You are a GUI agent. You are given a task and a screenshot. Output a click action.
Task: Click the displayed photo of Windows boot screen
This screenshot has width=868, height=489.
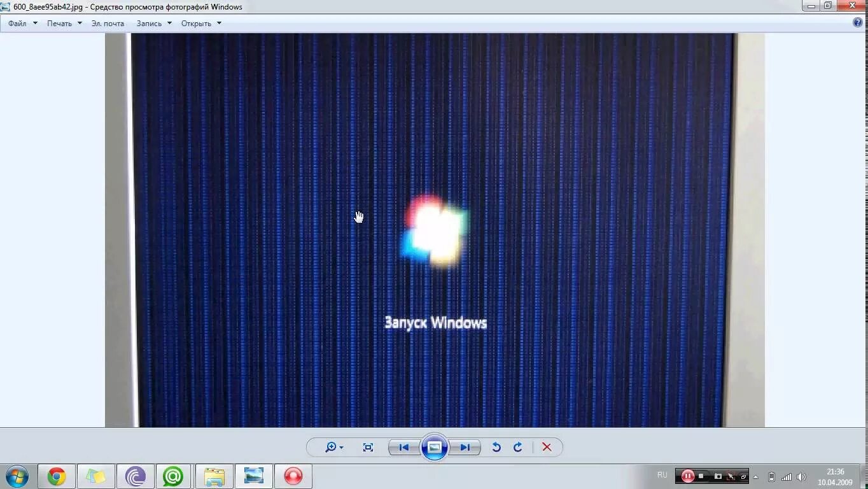pos(435,230)
